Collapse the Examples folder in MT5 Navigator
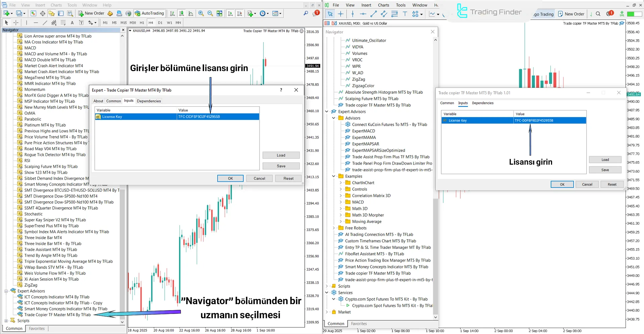The image size is (644, 334). click(x=334, y=176)
